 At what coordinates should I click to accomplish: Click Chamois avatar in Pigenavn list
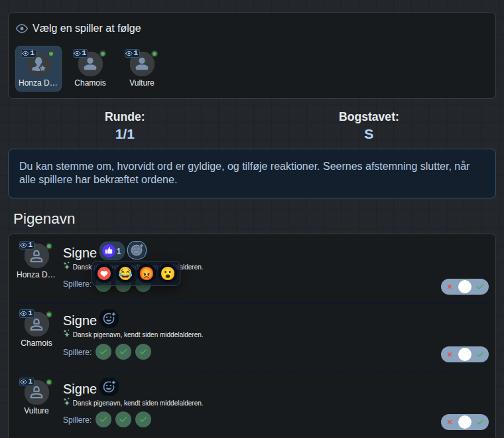[x=36, y=324]
